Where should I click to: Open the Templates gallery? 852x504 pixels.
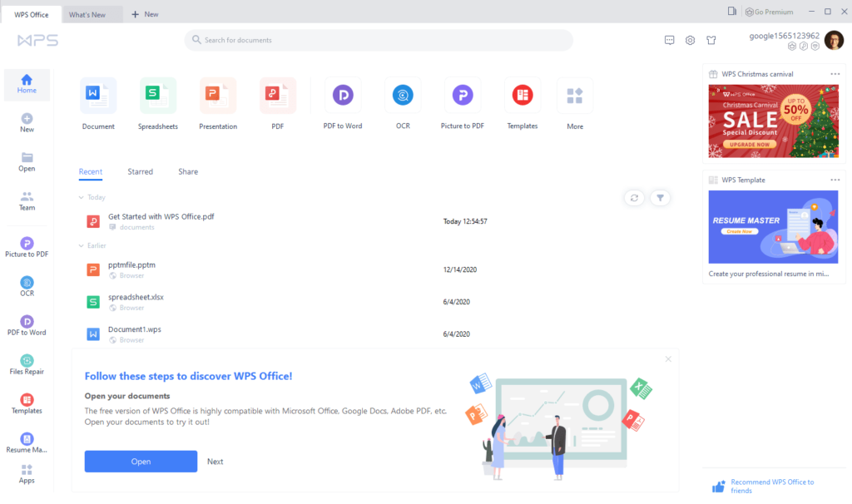[522, 94]
